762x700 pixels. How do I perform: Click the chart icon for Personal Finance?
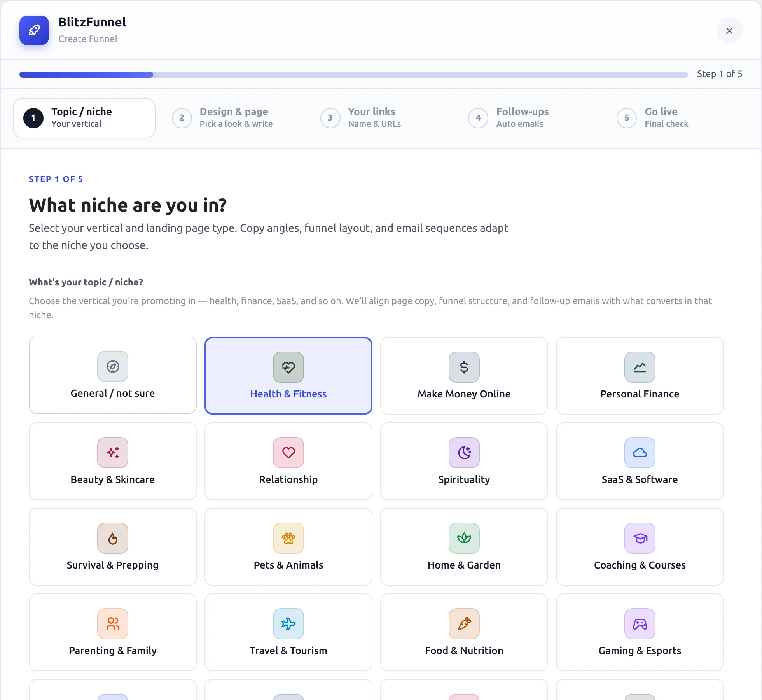coord(640,367)
